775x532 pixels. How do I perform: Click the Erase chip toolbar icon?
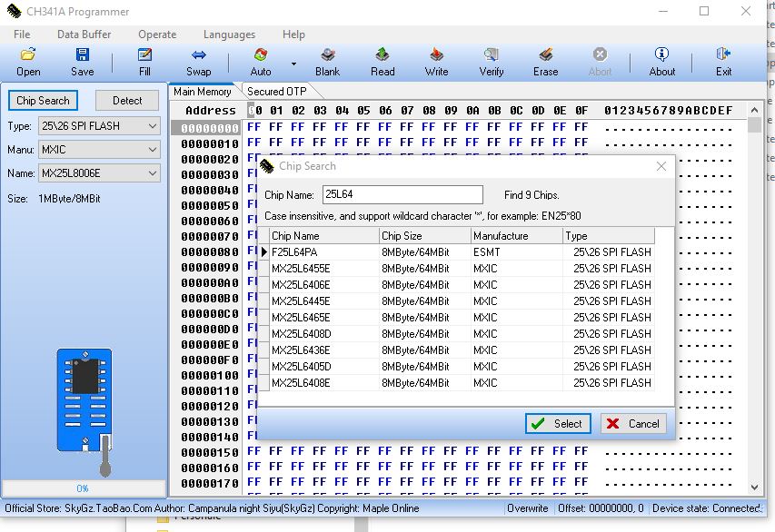coord(546,62)
